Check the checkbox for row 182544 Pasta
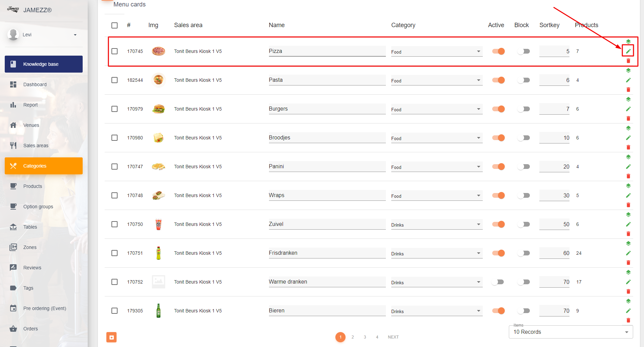The width and height of the screenshot is (644, 347). pos(115,80)
